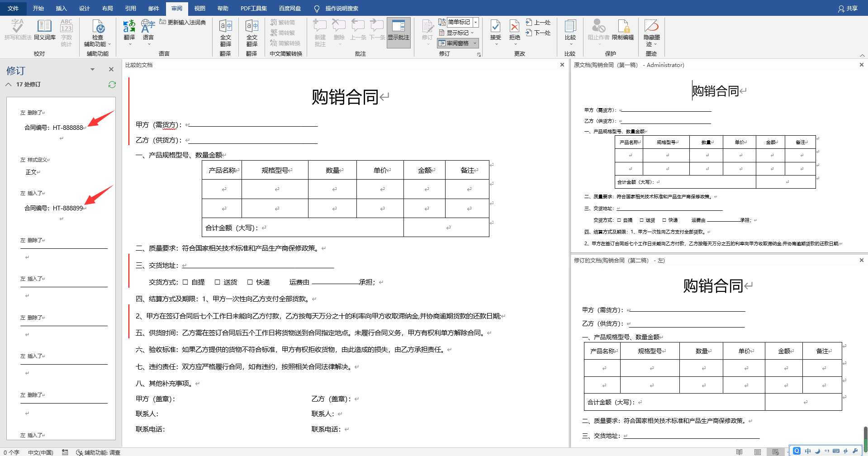Click 辅助功能: 调查 in status bar
The width and height of the screenshot is (868, 456).
click(98, 452)
